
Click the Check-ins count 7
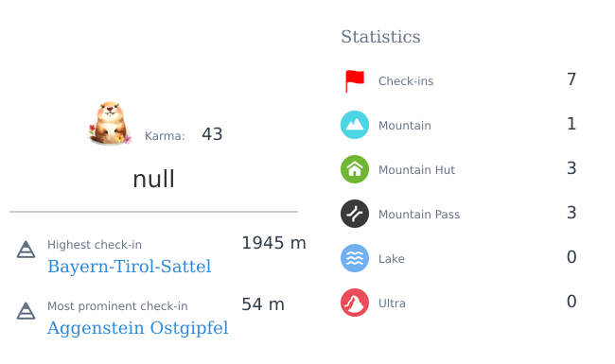(x=571, y=79)
